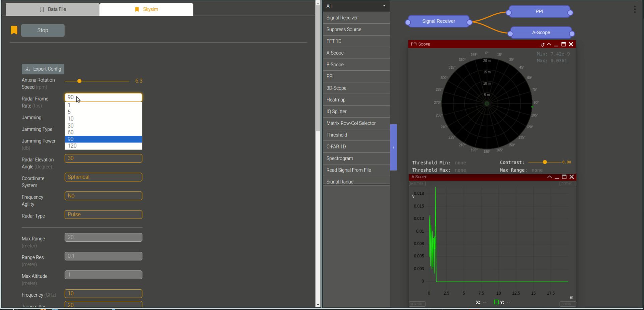Click the sidebar collapse arrow handle

(394, 147)
